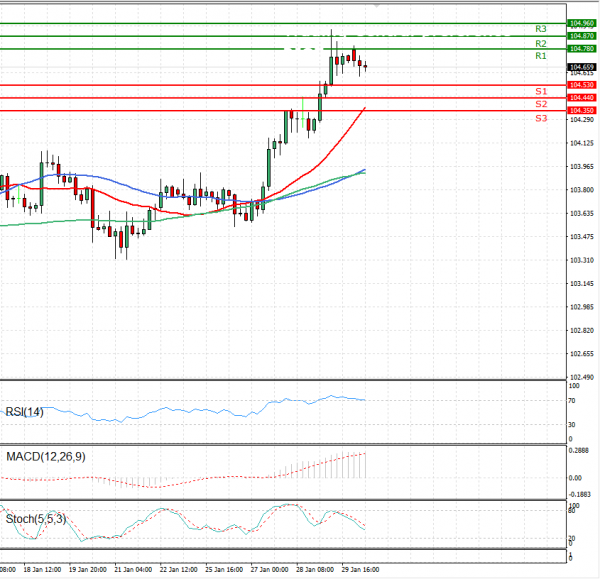Screen dimensions: 600x579
Task: Click the green 104.780 price tag
Action: click(581, 48)
